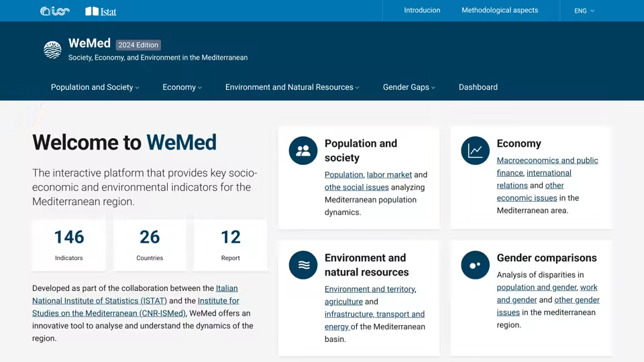This screenshot has height=362, width=644.
Task: Go to the Dashboard page
Action: click(x=478, y=87)
